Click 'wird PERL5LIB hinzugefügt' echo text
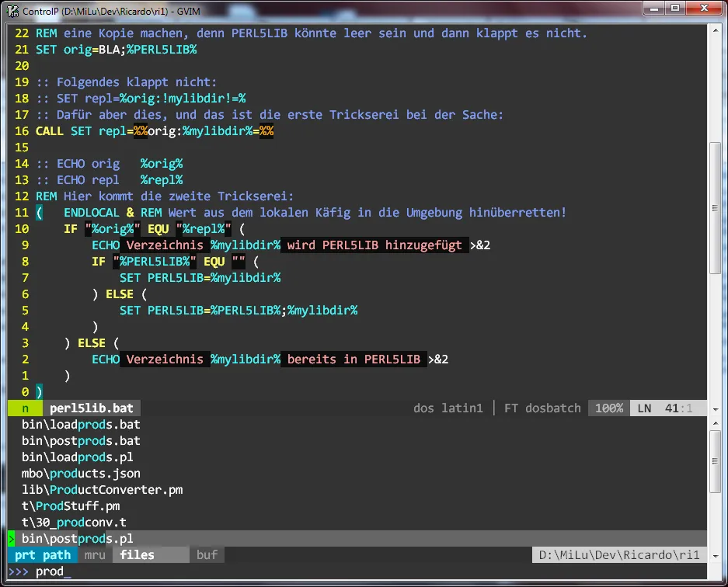 pos(374,245)
